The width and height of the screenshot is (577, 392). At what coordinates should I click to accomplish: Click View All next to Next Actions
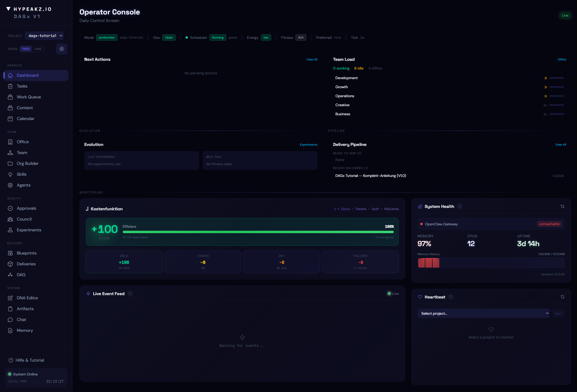pyautogui.click(x=312, y=59)
